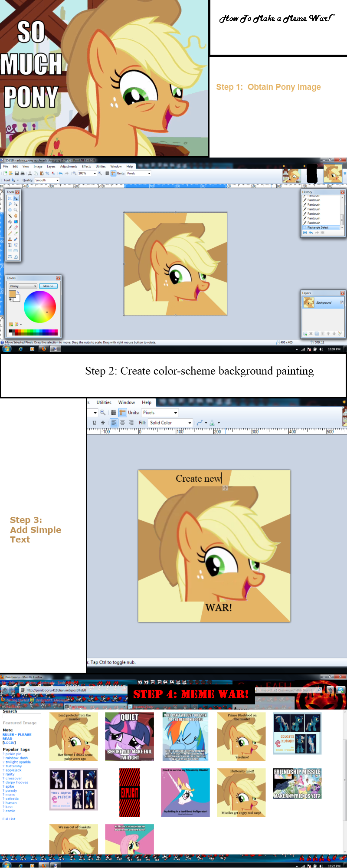Select the Freeform Shape tool
Image resolution: width=347 pixels, height=868 pixels.
16,256
